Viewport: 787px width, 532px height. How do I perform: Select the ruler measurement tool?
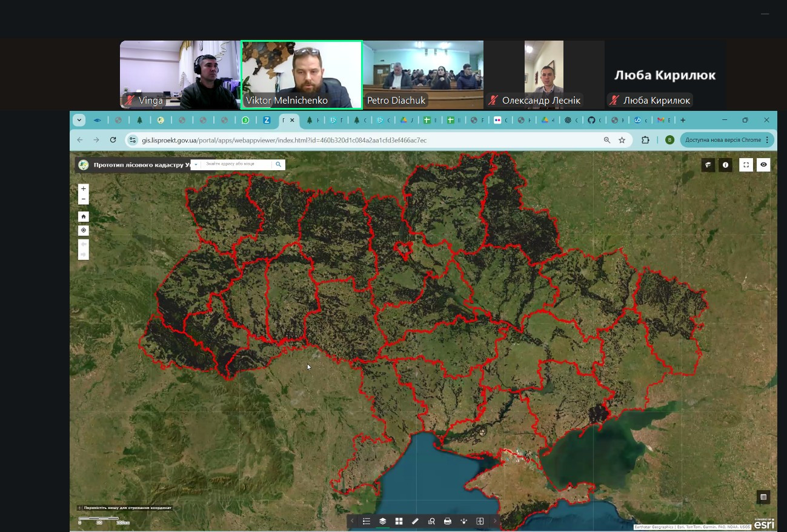[415, 521]
